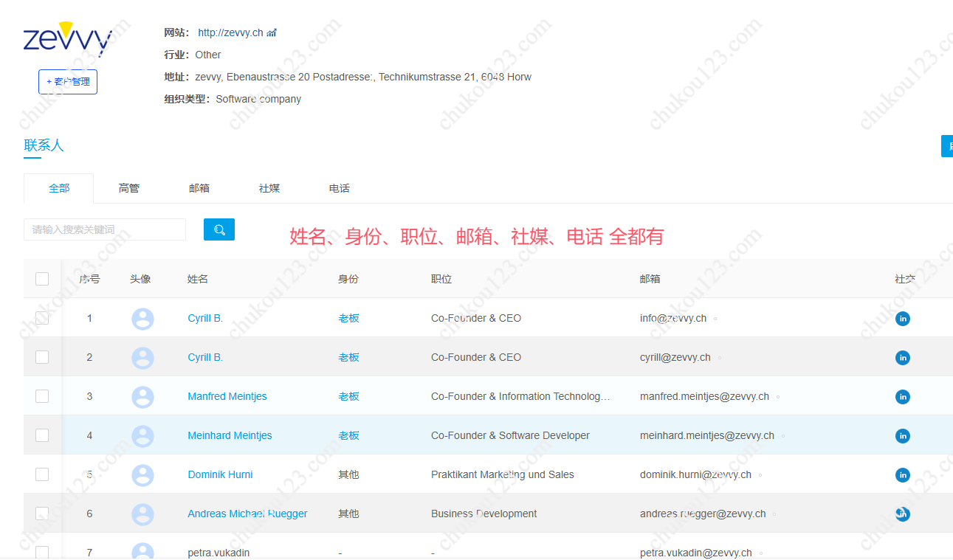Screen dimensions: 953x560
Task: Select the Andreas Michael Ruegger row checkbox
Action: click(x=42, y=514)
